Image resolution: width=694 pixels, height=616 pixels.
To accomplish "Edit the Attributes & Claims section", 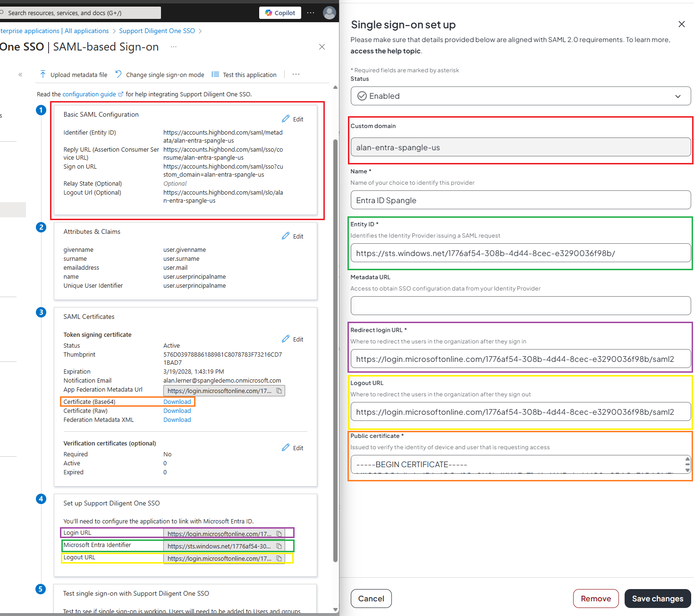I will 293,236.
